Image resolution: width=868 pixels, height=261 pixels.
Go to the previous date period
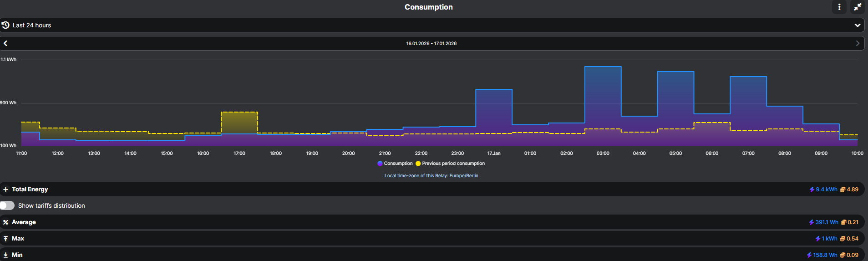[5, 43]
